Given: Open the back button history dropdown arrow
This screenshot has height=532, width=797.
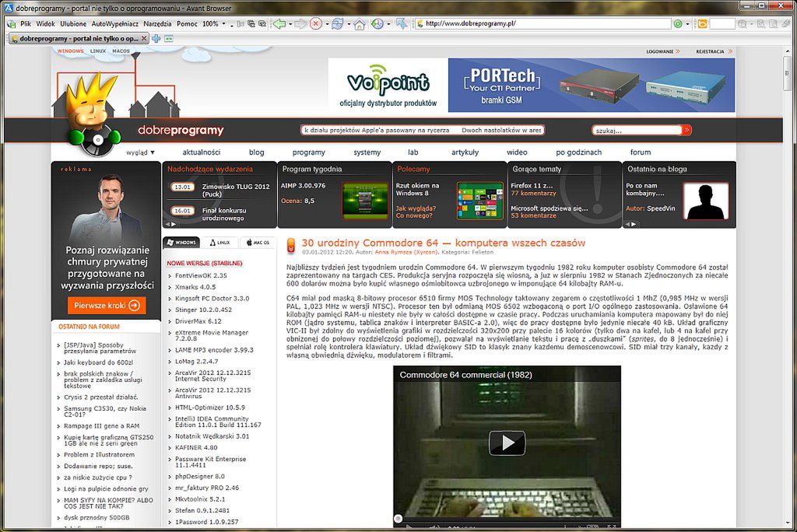Looking at the screenshot, I should (290, 24).
